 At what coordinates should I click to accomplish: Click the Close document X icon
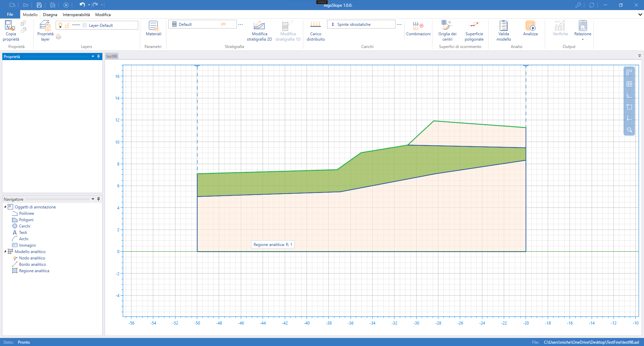66,5
